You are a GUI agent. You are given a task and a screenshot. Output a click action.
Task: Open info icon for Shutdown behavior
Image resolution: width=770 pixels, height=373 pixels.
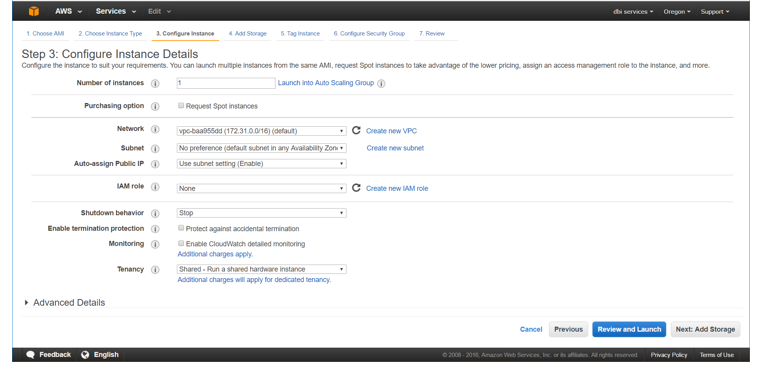155,213
